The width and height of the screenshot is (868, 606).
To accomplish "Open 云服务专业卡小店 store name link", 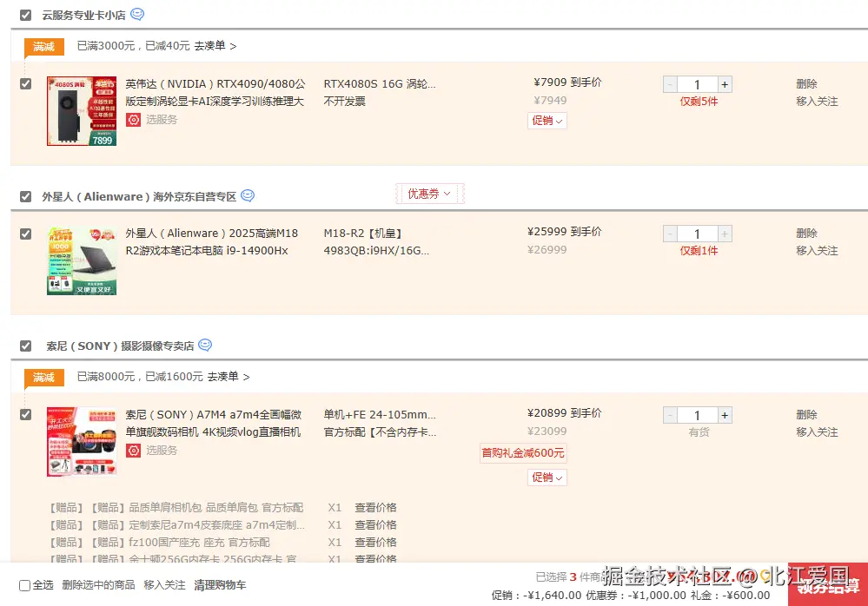I will tap(83, 15).
